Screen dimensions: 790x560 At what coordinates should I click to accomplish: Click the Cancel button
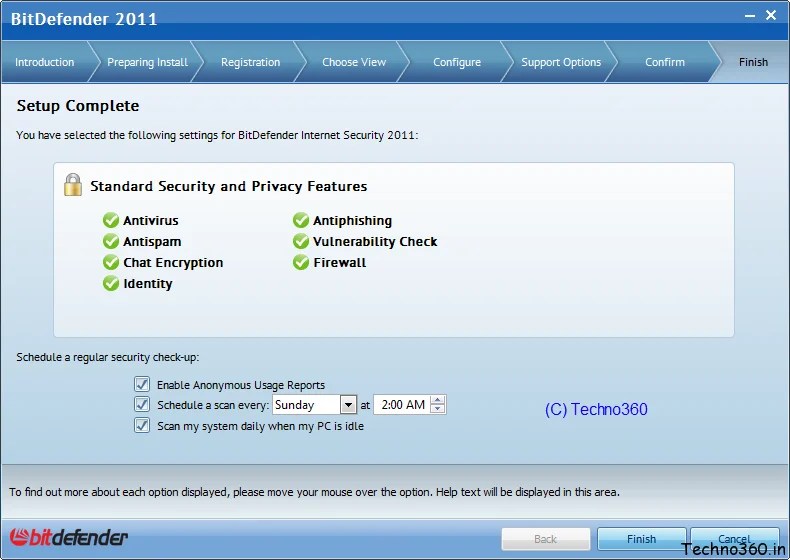point(735,539)
